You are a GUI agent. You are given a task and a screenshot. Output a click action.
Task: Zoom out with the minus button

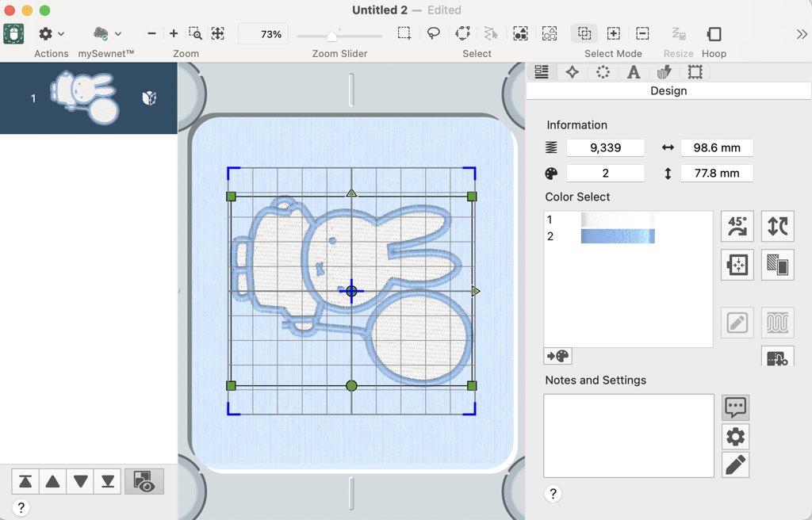click(151, 34)
